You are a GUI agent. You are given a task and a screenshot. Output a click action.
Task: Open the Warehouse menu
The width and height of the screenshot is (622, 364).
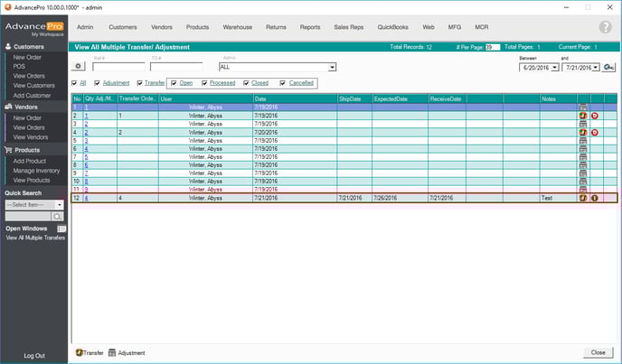point(238,28)
